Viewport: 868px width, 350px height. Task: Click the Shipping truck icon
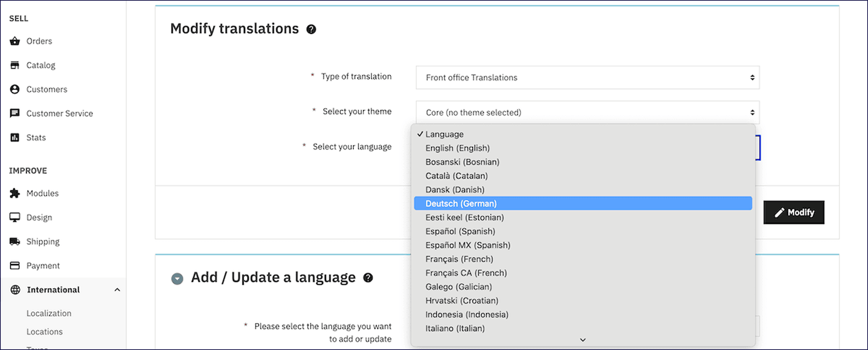click(x=15, y=242)
